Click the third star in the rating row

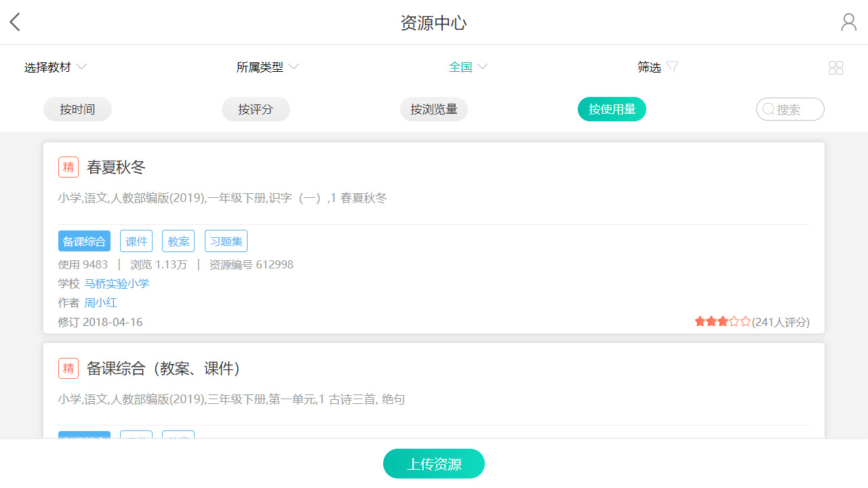point(723,321)
